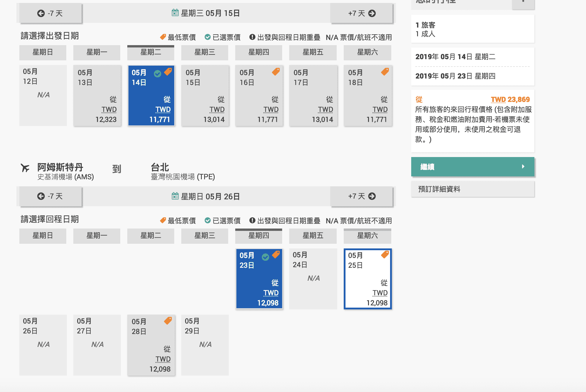Click total price TWD 23,869
Viewport: 586px width, 392px height.
(x=510, y=100)
